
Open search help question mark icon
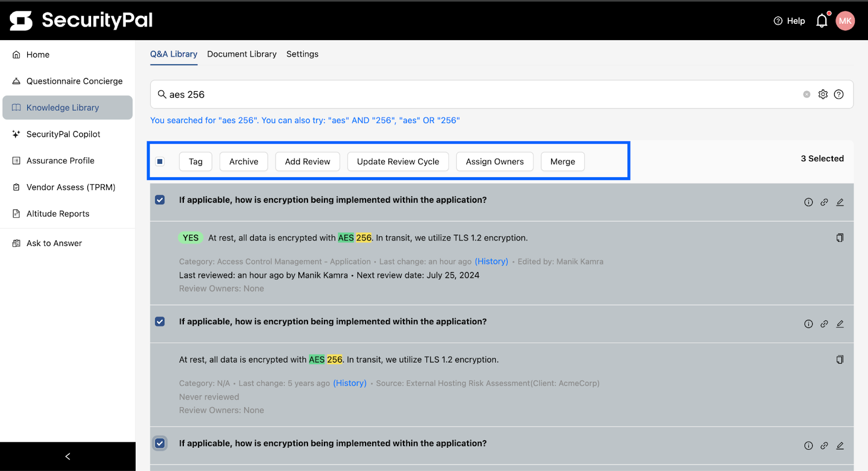[x=839, y=94]
